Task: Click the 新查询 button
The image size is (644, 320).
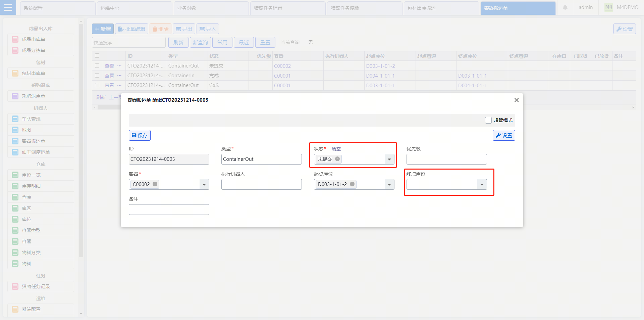Action: (200, 42)
